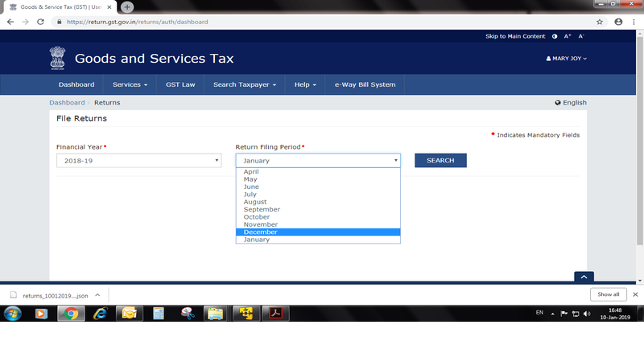Select June from period list

318,187
